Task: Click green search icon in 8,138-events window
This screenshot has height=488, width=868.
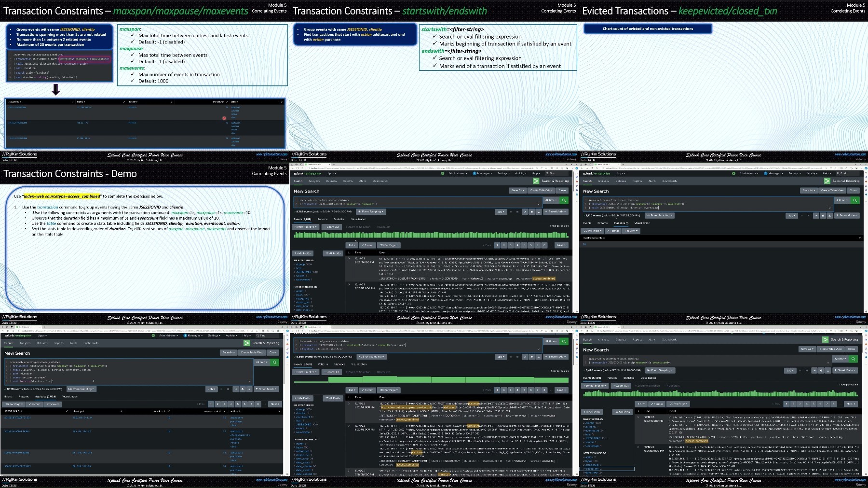Action: [274, 362]
